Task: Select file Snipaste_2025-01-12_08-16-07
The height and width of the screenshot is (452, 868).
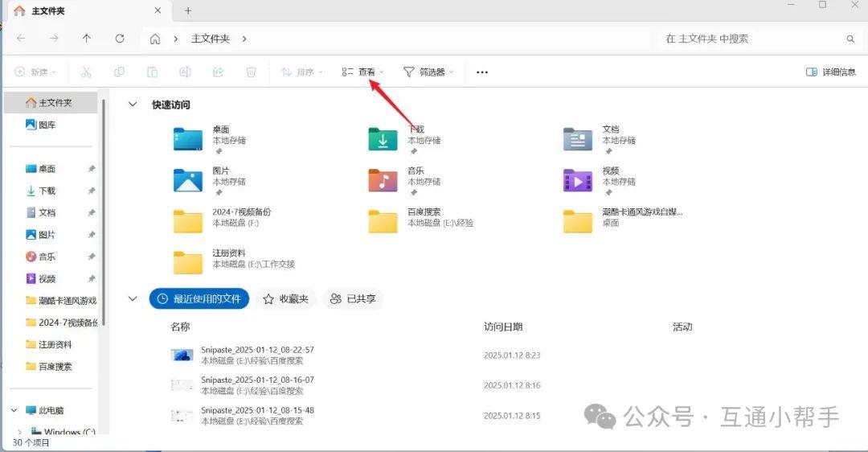Action: point(257,380)
